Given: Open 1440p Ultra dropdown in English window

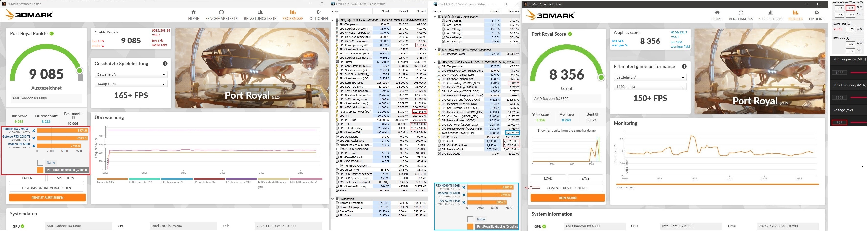Looking at the screenshot, I should click(650, 87).
